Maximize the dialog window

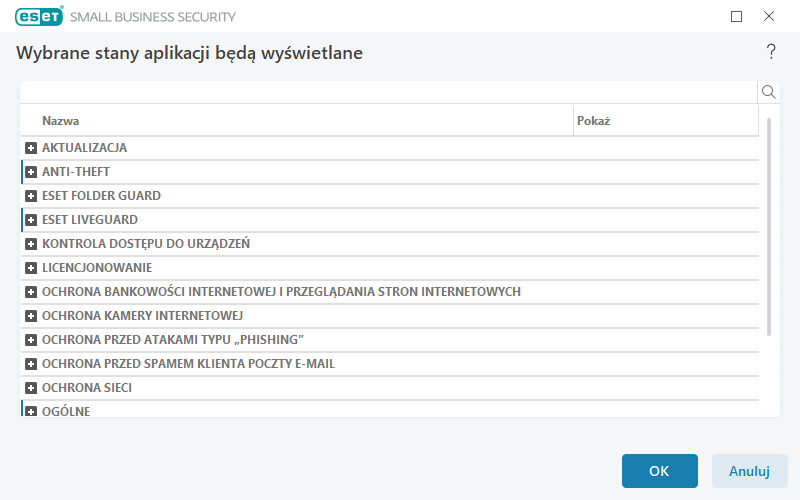[737, 16]
